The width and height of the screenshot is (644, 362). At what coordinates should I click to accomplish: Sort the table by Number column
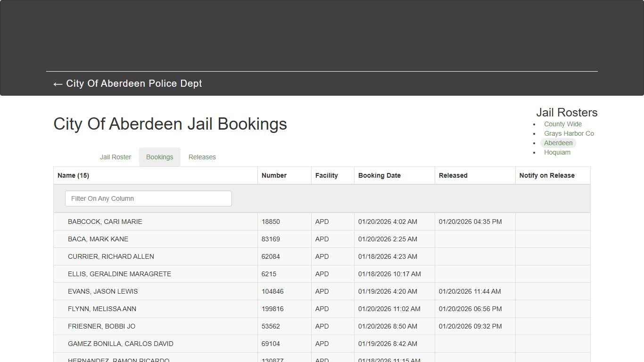[x=274, y=175]
